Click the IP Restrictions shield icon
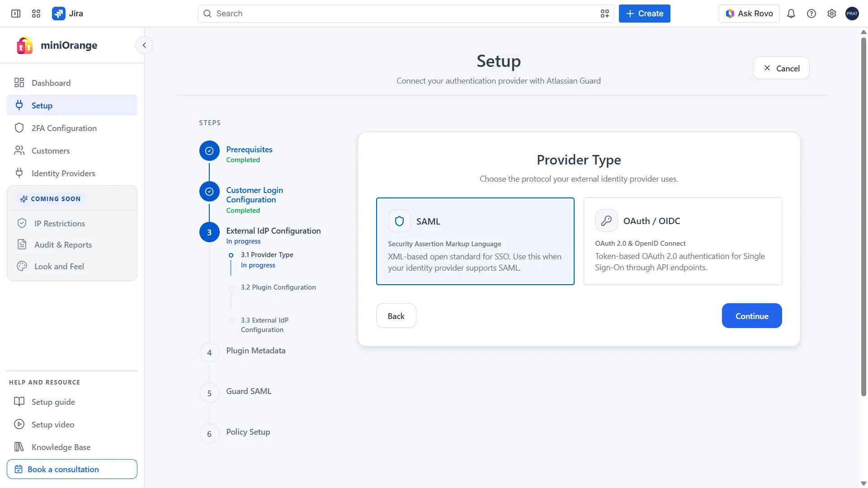The height and width of the screenshot is (488, 868). 22,223
